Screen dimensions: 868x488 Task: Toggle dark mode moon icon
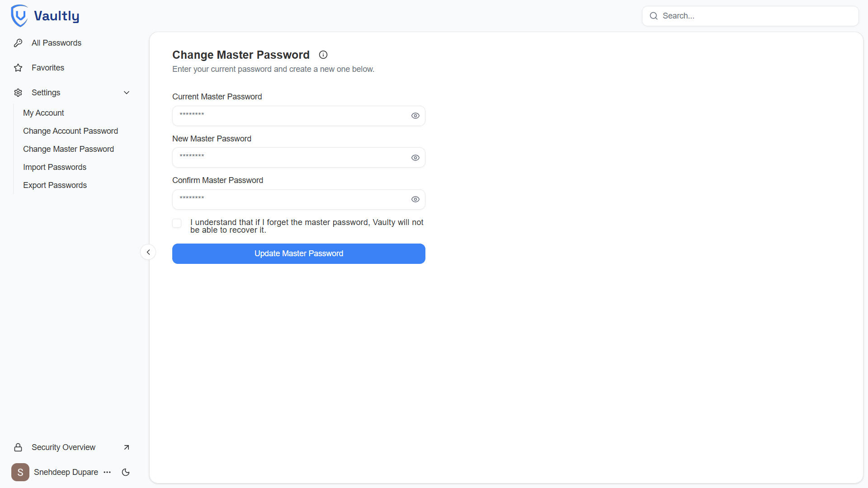click(x=126, y=472)
